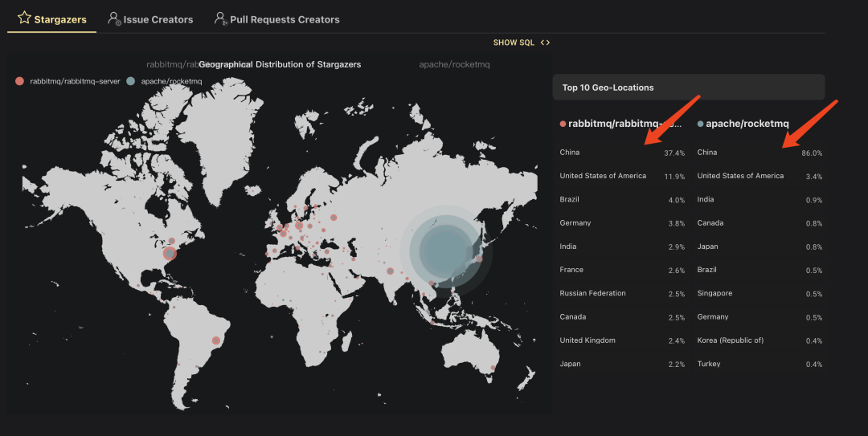Click the United Kingdom row
Viewport: 868px width, 436px height.
click(622, 340)
